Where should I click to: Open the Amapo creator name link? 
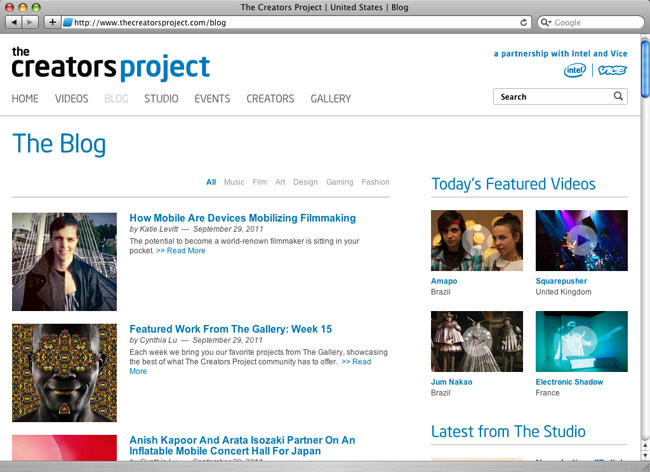[x=444, y=281]
